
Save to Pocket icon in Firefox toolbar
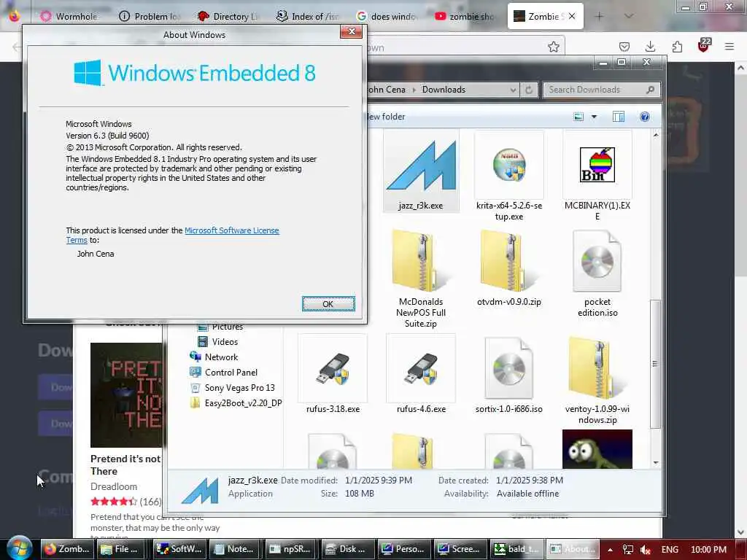624,47
